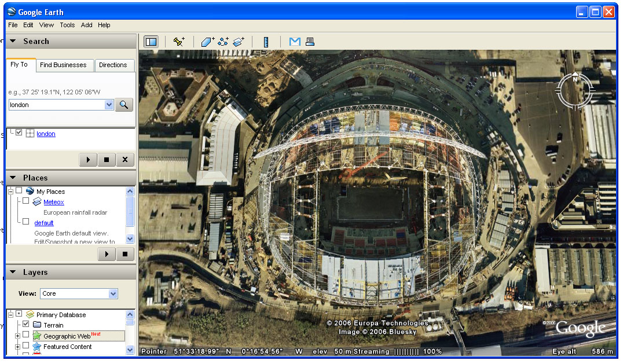Open the Help menu
This screenshot has height=364, width=623.
click(x=104, y=25)
